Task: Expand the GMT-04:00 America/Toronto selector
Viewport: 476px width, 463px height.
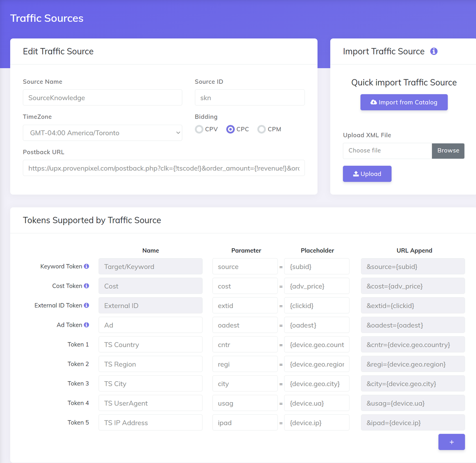Action: click(x=102, y=133)
